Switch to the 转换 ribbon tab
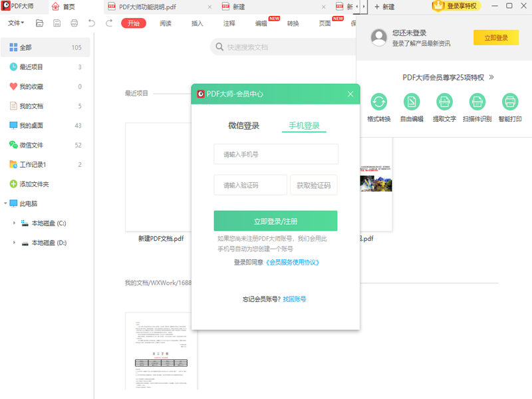Viewport: 532px width, 399px height. pos(295,22)
